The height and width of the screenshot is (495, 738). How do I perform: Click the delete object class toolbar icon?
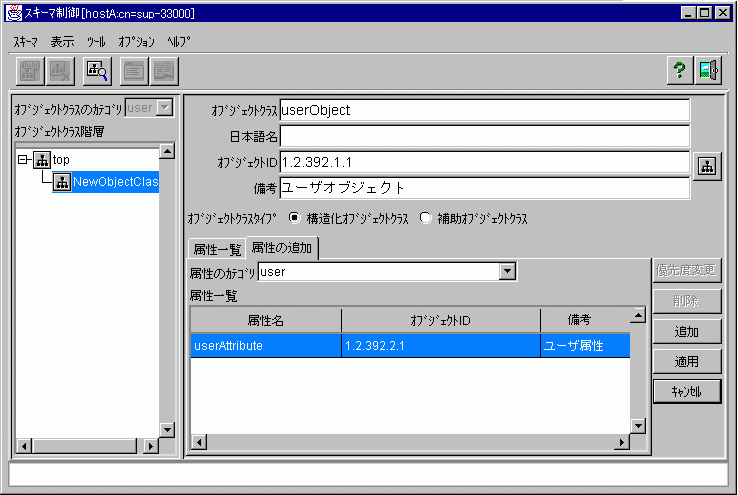[x=60, y=72]
